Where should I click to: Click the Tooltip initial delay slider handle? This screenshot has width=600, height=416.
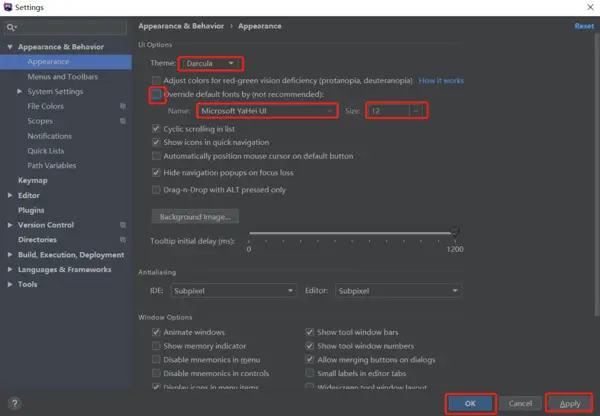pos(455,232)
